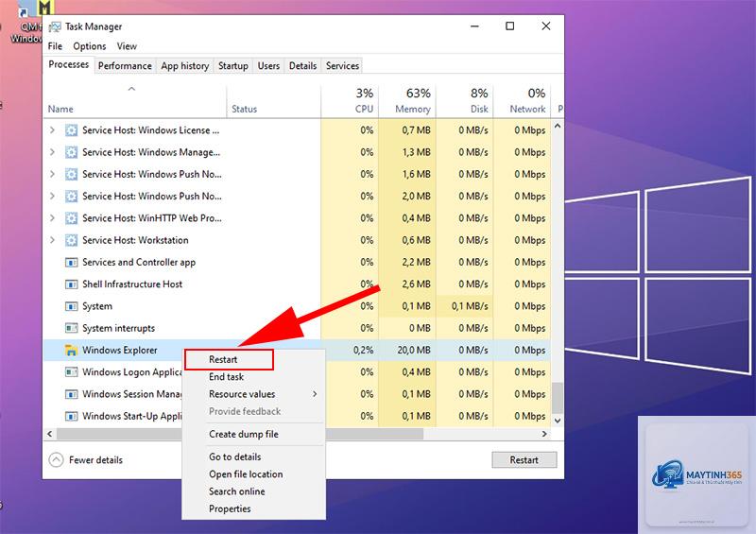756x534 pixels.
Task: Sort by the Memory column header
Action: [x=407, y=101]
